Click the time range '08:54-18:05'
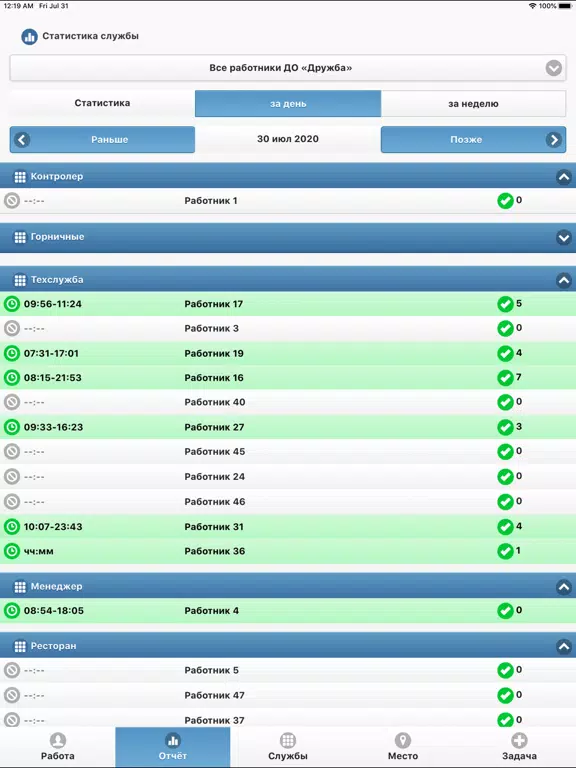The width and height of the screenshot is (576, 768). point(54,611)
